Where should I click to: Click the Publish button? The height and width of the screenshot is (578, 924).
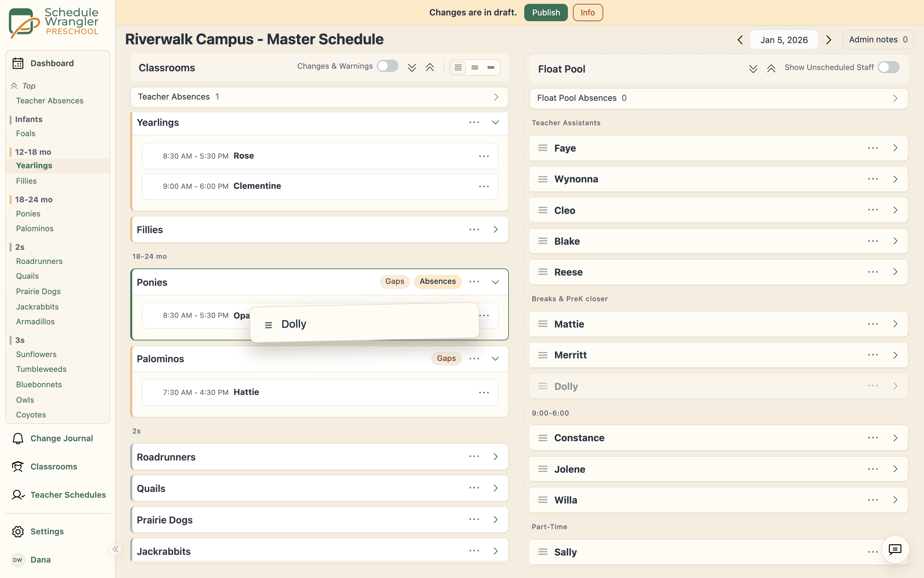click(546, 13)
